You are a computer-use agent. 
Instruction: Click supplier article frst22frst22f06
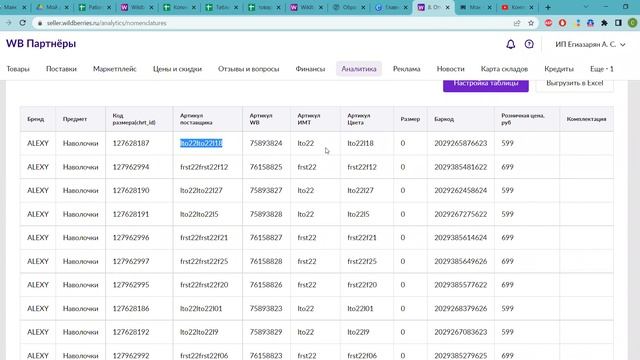tap(204, 356)
